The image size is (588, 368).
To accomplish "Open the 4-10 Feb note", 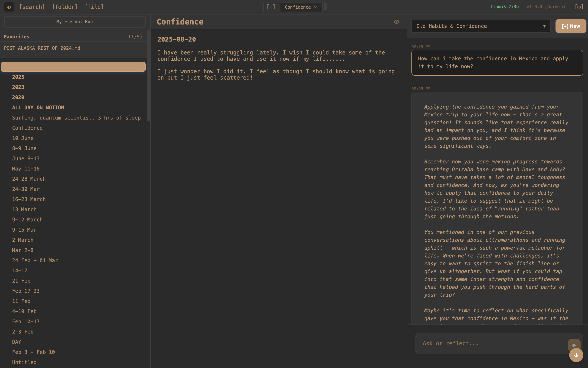I will click(24, 312).
